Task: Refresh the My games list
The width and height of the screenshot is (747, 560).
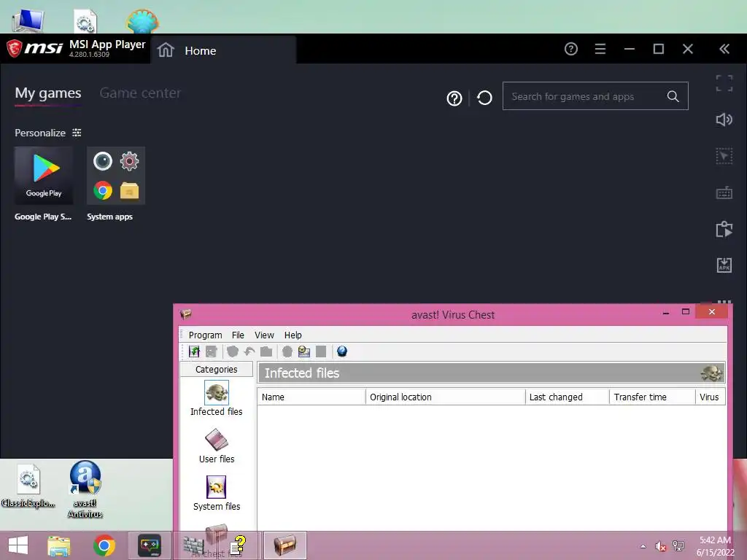Action: [x=484, y=98]
